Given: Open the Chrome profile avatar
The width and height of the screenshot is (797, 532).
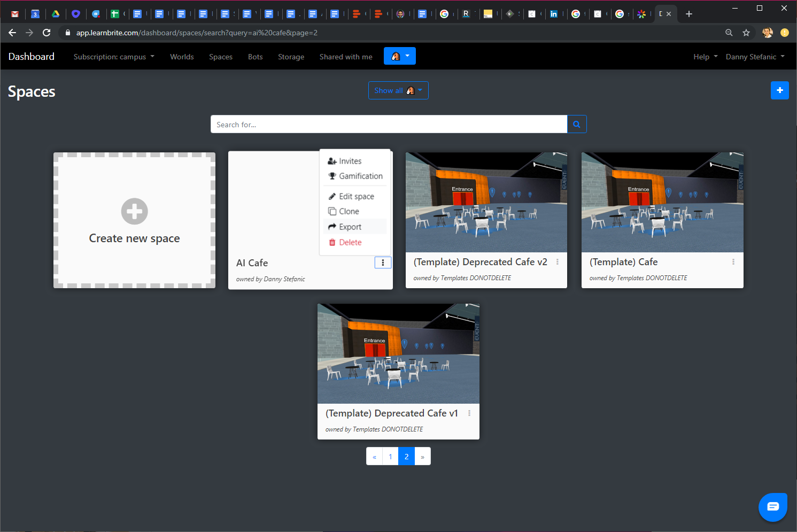Looking at the screenshot, I should pos(768,33).
